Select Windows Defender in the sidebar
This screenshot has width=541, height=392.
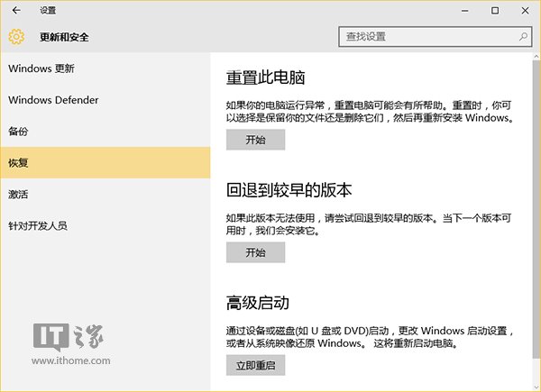coord(54,100)
